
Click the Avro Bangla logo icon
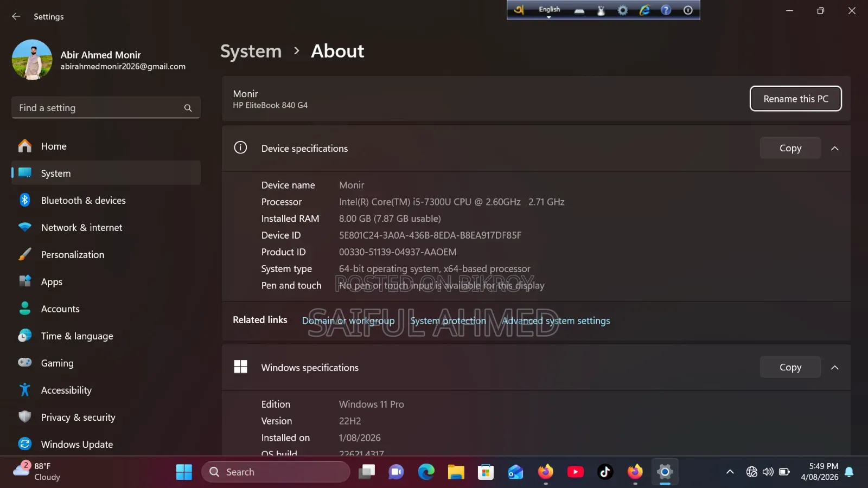point(519,10)
